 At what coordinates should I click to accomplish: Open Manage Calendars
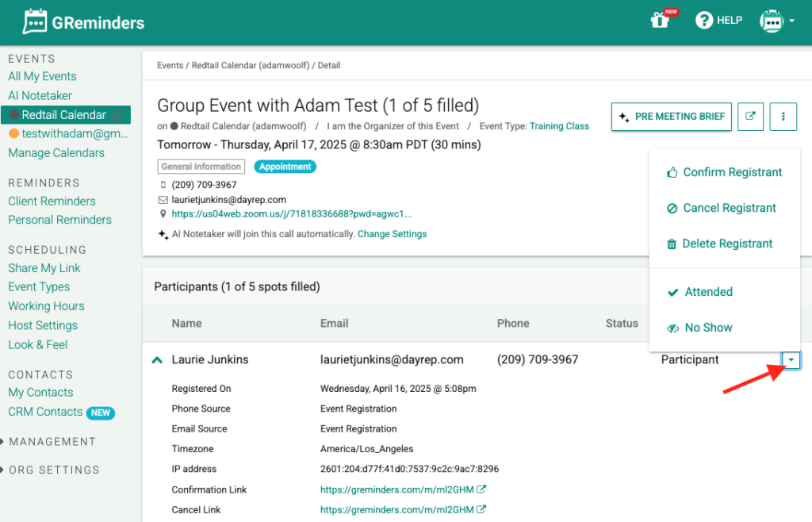click(x=56, y=153)
